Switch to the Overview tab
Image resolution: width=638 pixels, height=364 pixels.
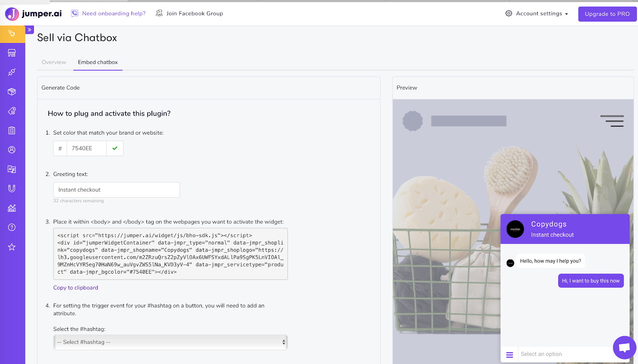tap(54, 62)
